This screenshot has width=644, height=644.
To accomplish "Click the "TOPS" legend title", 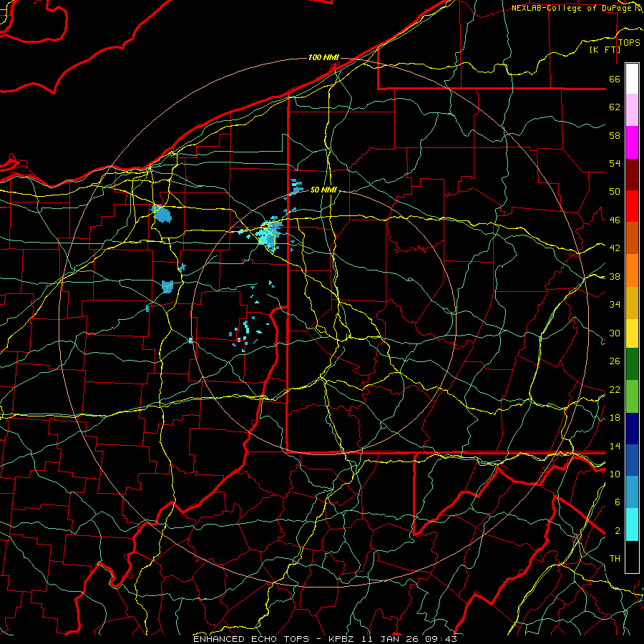I will 629,43.
